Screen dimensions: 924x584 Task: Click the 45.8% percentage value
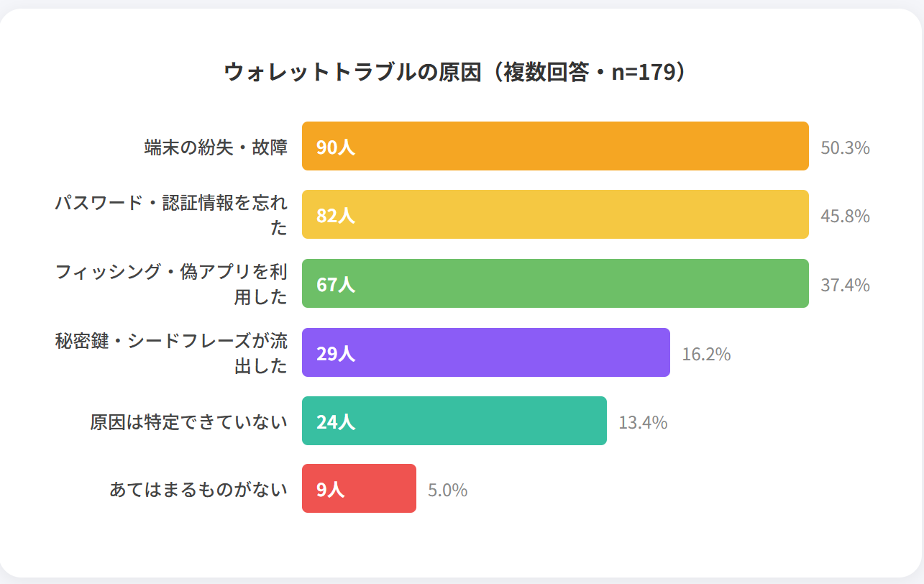tap(845, 216)
